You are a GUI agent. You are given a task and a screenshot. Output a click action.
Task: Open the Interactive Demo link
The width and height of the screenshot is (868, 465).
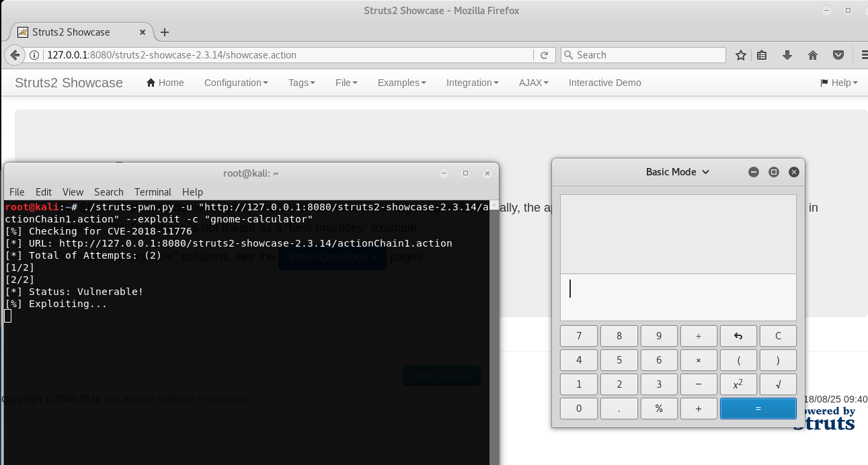[x=605, y=83]
